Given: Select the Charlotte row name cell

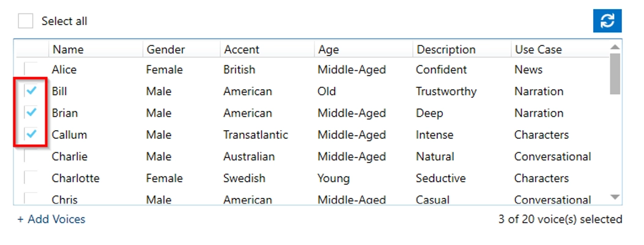Looking at the screenshot, I should 76,178.
